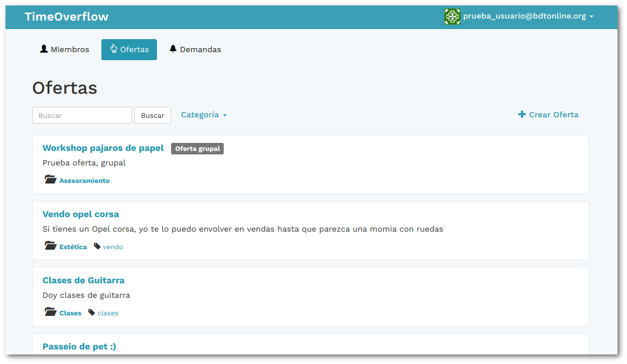Image resolution: width=627 pixels, height=364 pixels.
Task: Click the hand icon beside Ofertas
Action: point(113,49)
